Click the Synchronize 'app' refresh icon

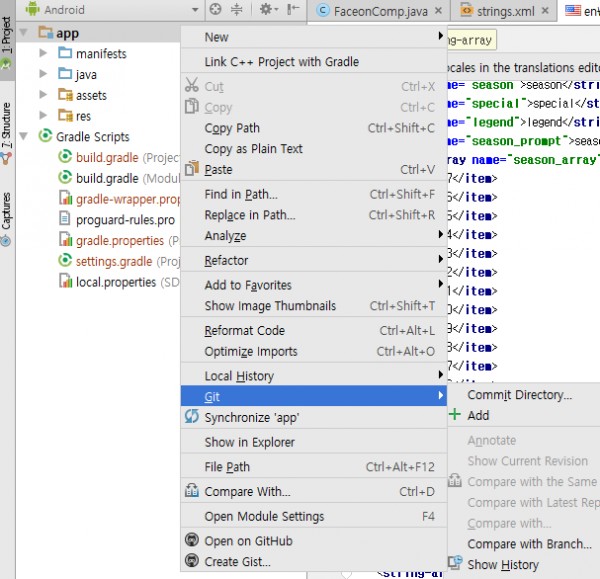pyautogui.click(x=192, y=416)
